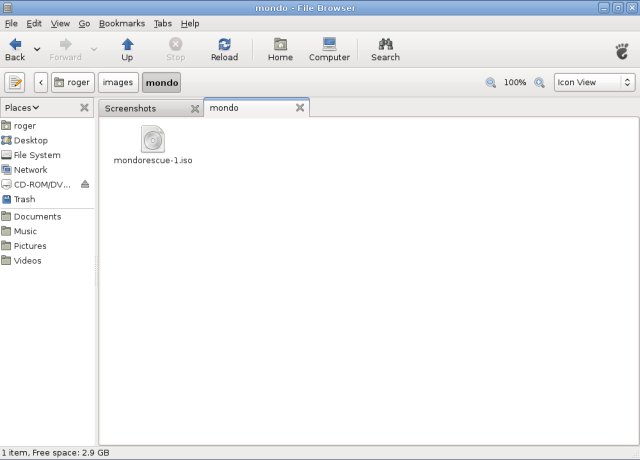Open roger in the Places sidebar
Viewport: 640px width, 460px height.
pos(47,126)
